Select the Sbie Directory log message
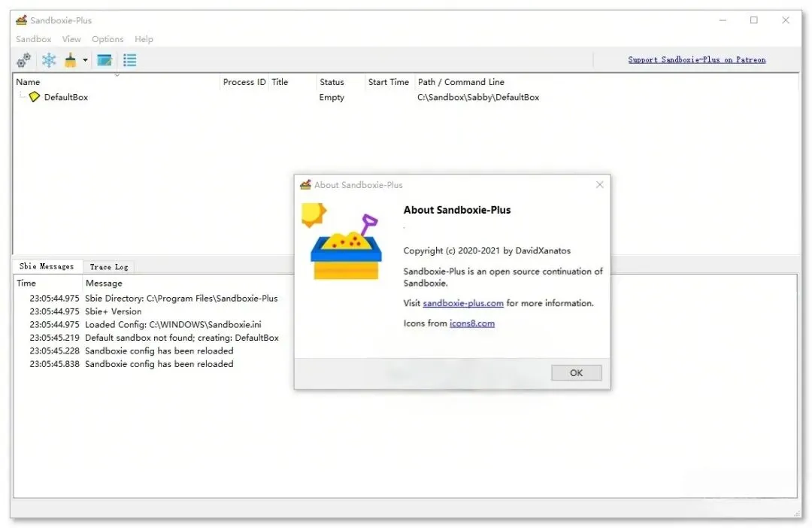The image size is (812, 528). pyautogui.click(x=181, y=299)
